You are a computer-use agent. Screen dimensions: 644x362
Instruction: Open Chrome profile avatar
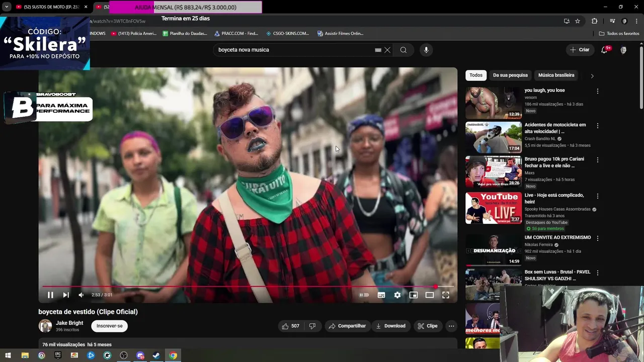tap(624, 21)
